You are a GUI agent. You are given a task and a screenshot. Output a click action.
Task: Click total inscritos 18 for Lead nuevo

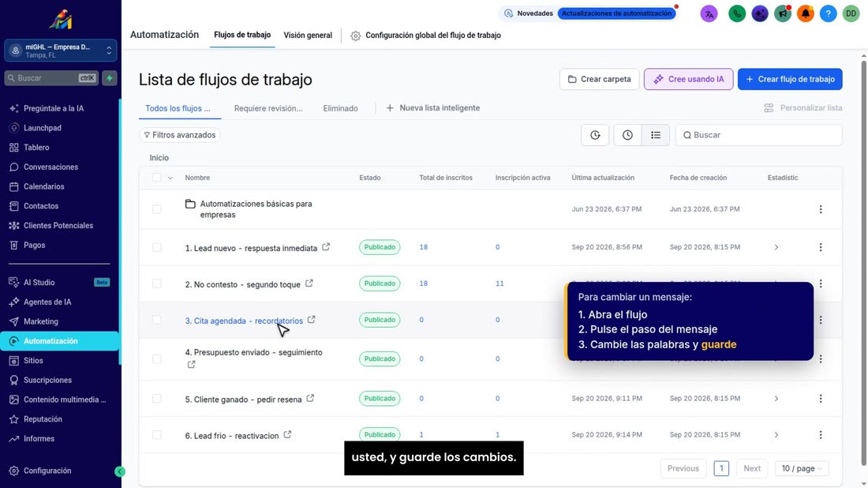(424, 247)
